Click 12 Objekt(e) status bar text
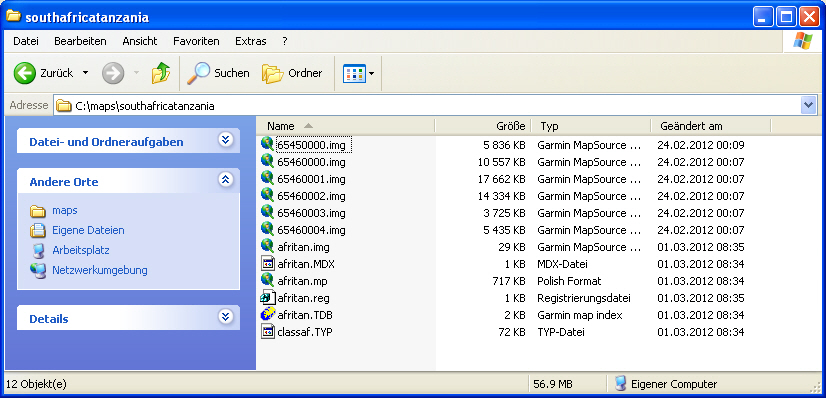 (x=36, y=384)
